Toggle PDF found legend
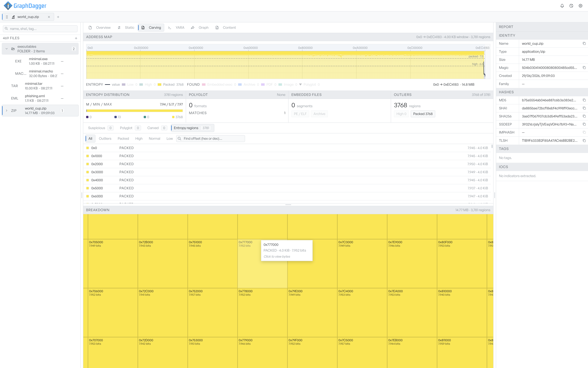This screenshot has width=588, height=368. click(269, 85)
